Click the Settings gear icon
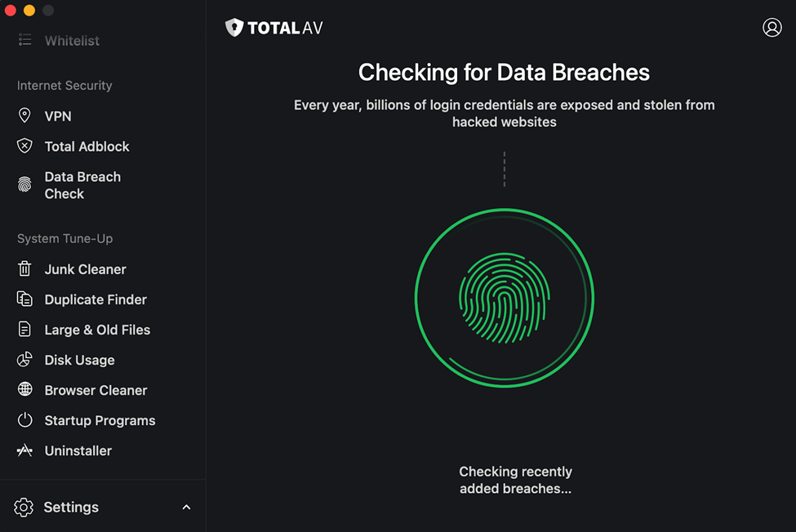Image resolution: width=796 pixels, height=532 pixels. tap(24, 508)
